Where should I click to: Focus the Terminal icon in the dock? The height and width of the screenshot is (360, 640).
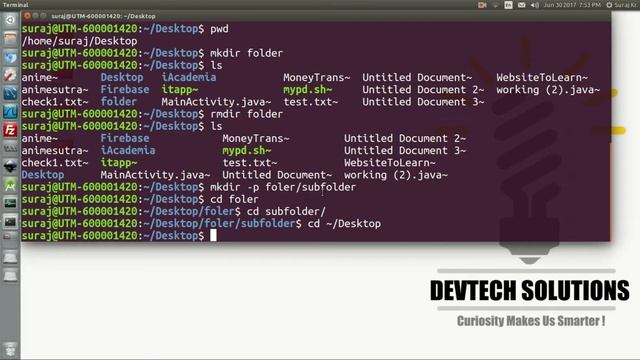tap(10, 222)
